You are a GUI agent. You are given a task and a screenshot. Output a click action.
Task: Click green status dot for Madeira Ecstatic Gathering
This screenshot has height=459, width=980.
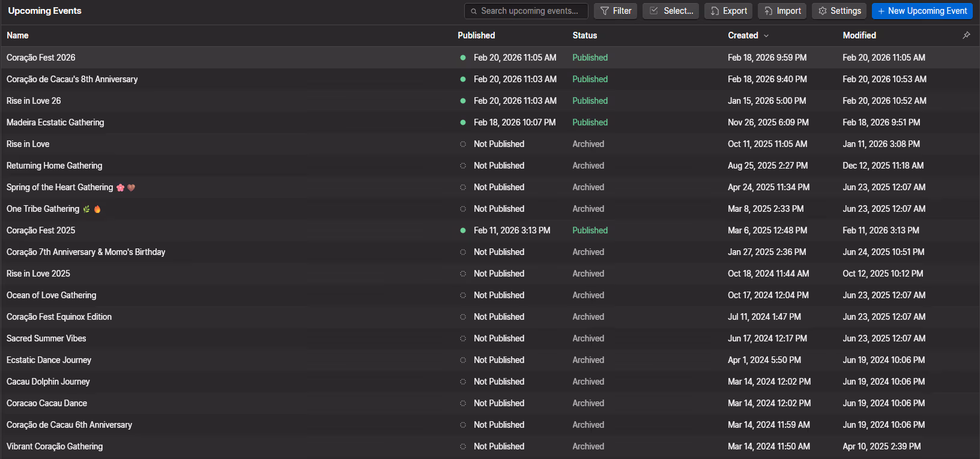point(463,122)
